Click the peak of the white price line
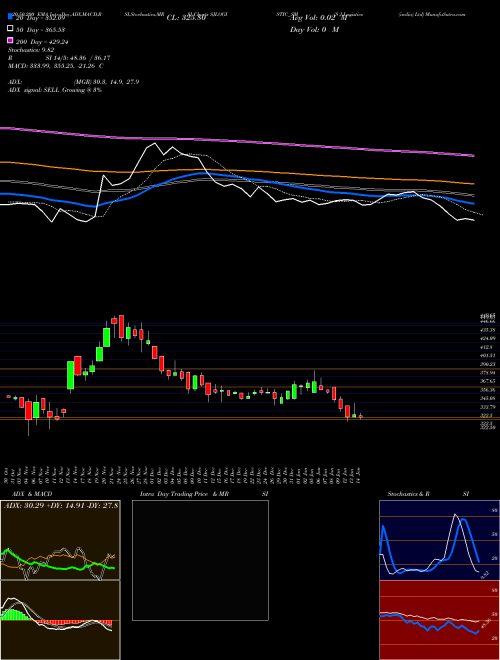 coord(156,144)
